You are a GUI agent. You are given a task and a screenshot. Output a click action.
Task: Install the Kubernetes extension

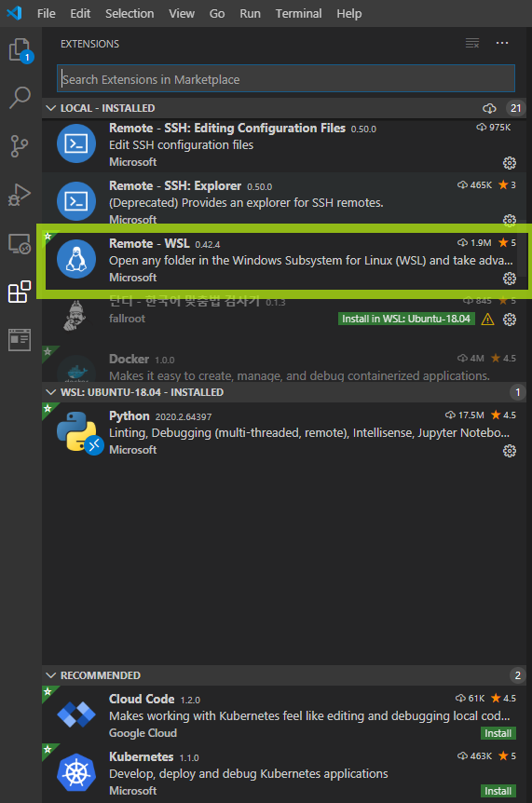point(498,791)
